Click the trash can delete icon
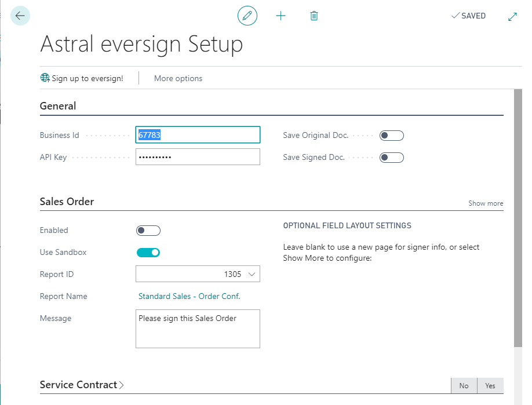Viewport: 532px width, 405px height. pyautogui.click(x=314, y=16)
